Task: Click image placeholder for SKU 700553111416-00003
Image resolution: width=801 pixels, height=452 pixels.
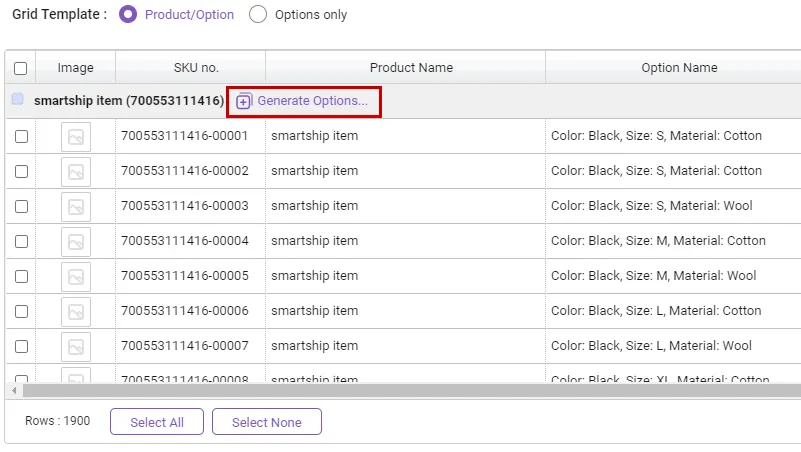Action: (75, 206)
